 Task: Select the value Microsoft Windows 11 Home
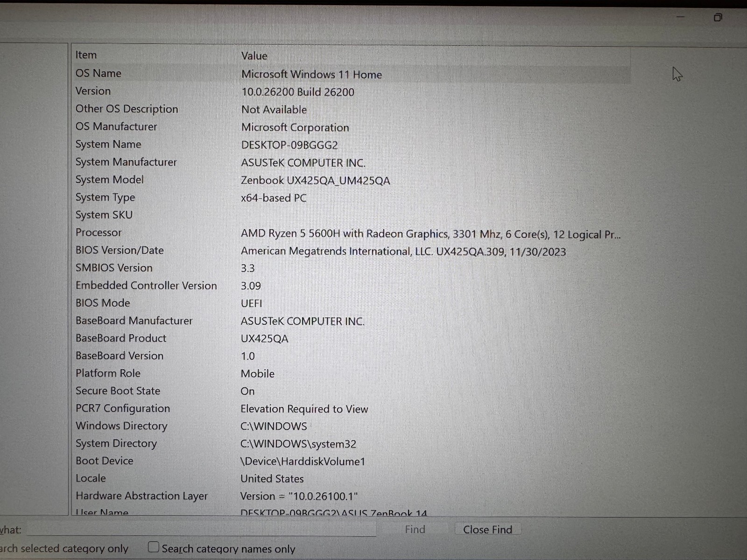311,74
